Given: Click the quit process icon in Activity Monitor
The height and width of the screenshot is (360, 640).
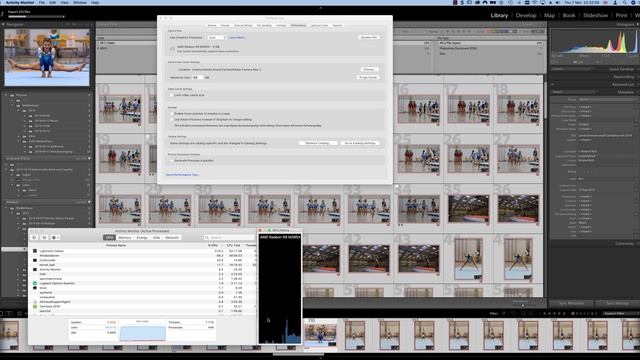Looking at the screenshot, I should click(35, 238).
